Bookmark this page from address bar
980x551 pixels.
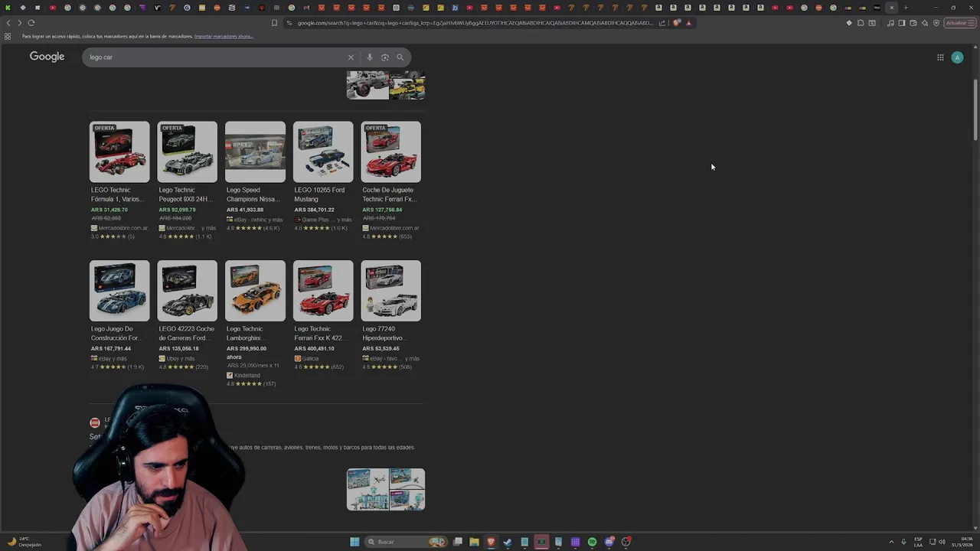(274, 23)
